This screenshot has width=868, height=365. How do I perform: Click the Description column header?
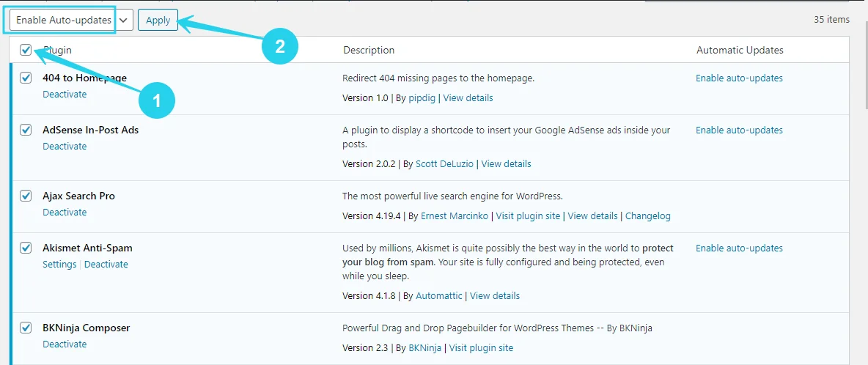click(x=369, y=50)
